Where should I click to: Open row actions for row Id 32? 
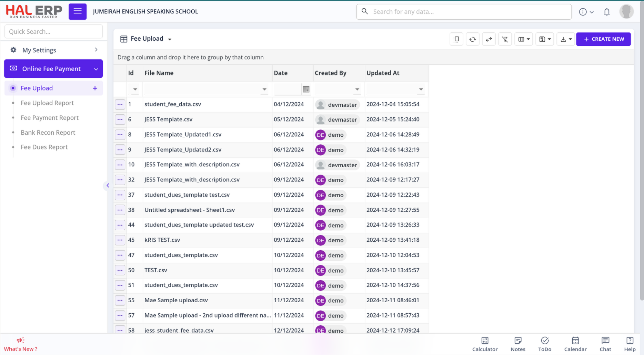[x=120, y=180]
